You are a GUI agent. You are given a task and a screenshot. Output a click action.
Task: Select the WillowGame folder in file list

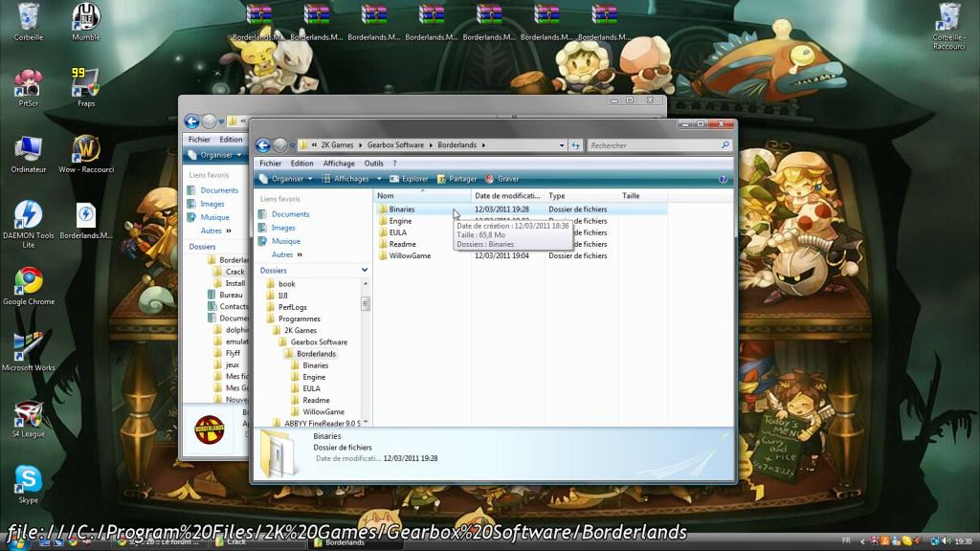[x=410, y=256]
